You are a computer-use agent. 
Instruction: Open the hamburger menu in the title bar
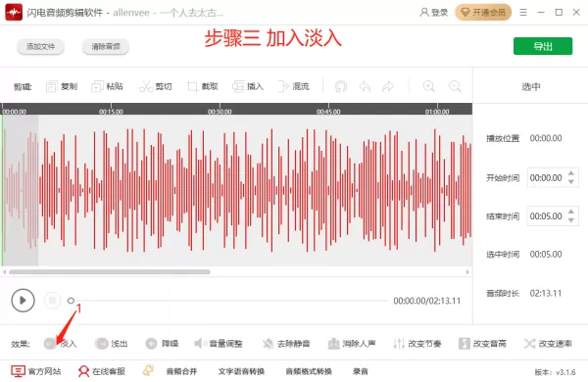click(523, 13)
